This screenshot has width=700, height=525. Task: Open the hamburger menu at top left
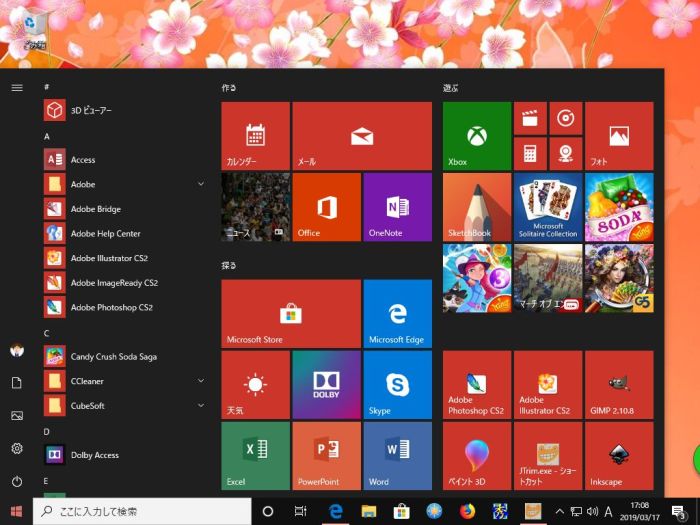click(x=17, y=88)
